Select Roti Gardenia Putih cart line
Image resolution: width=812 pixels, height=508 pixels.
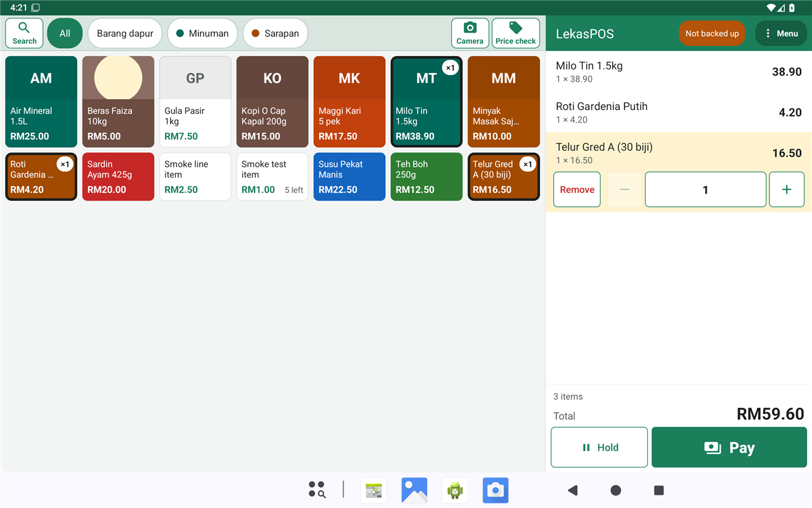[679, 112]
